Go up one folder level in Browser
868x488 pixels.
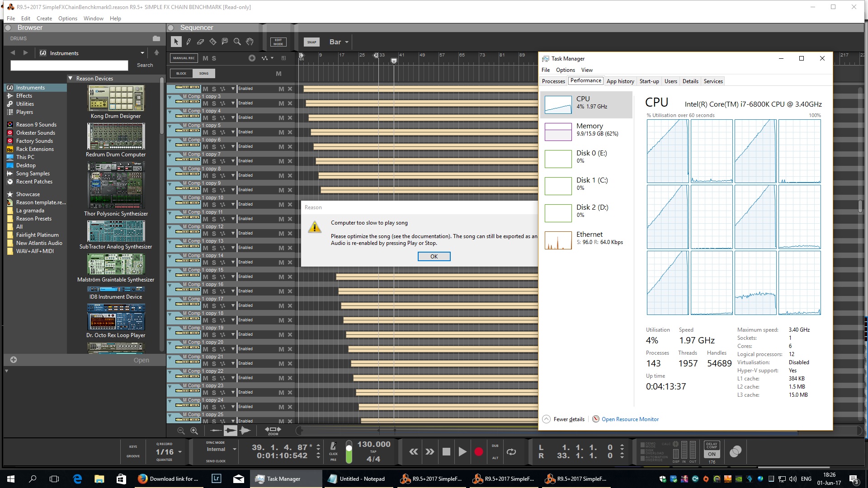tap(156, 53)
